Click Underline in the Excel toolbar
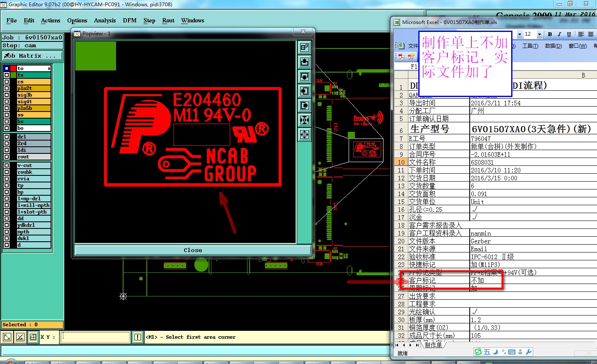 pos(569,34)
